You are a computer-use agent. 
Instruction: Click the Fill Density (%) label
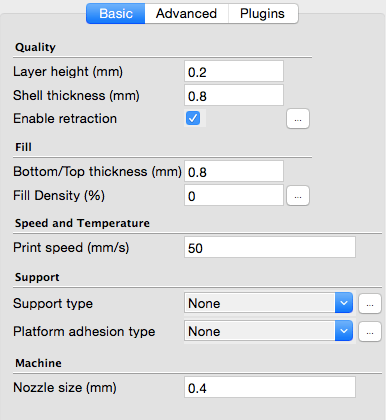(59, 196)
